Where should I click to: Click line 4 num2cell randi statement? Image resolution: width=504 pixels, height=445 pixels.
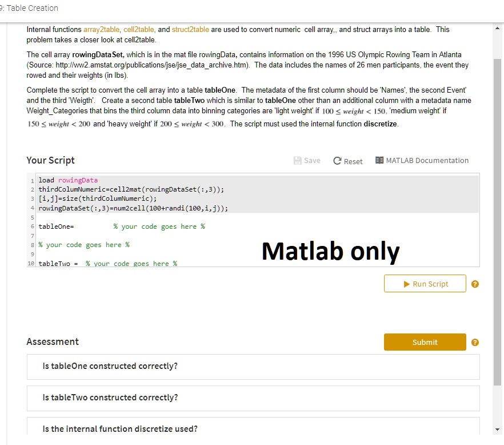133,208
